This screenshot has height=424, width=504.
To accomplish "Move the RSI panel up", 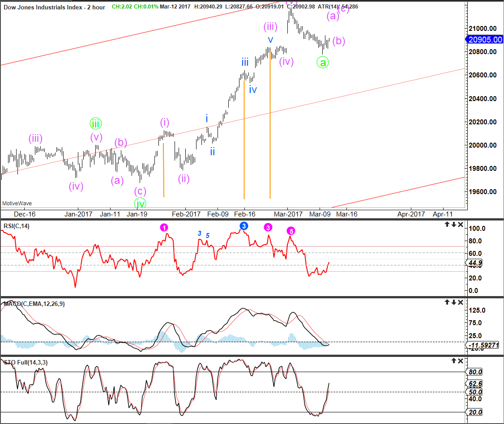I will [x=447, y=225].
